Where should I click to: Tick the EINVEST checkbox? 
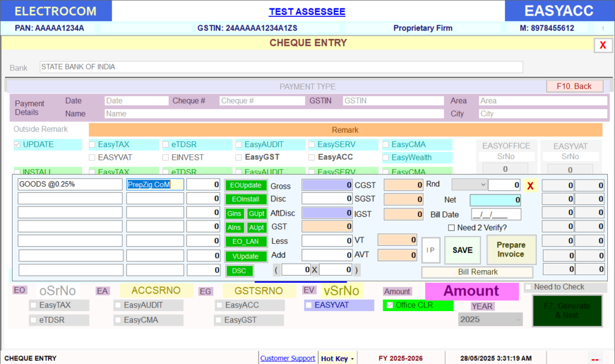coord(166,158)
